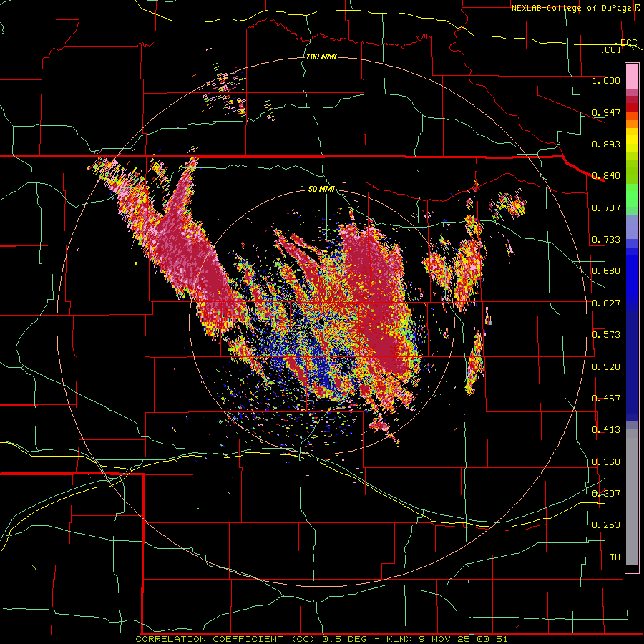The width and height of the screenshot is (644, 644).
Task: Select the 0.573 legend value
Action: [x=606, y=335]
